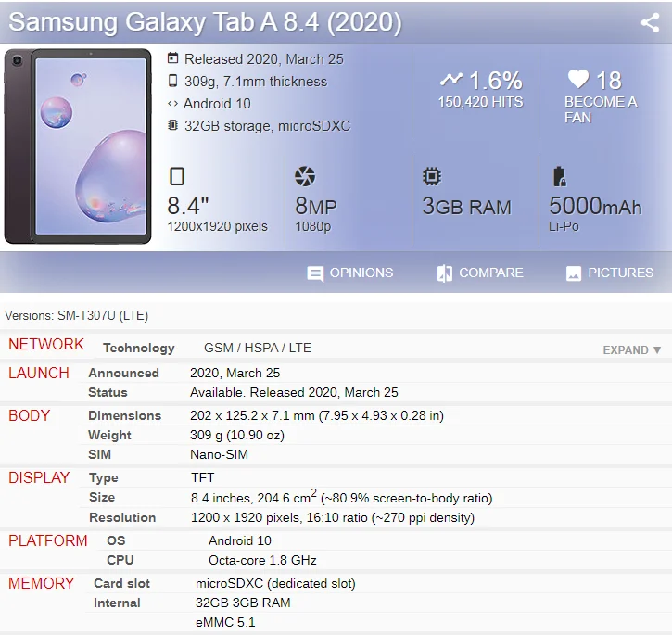Click the phone weight and thickness icon
Viewport: 672px width, 635px height.
[x=172, y=81]
